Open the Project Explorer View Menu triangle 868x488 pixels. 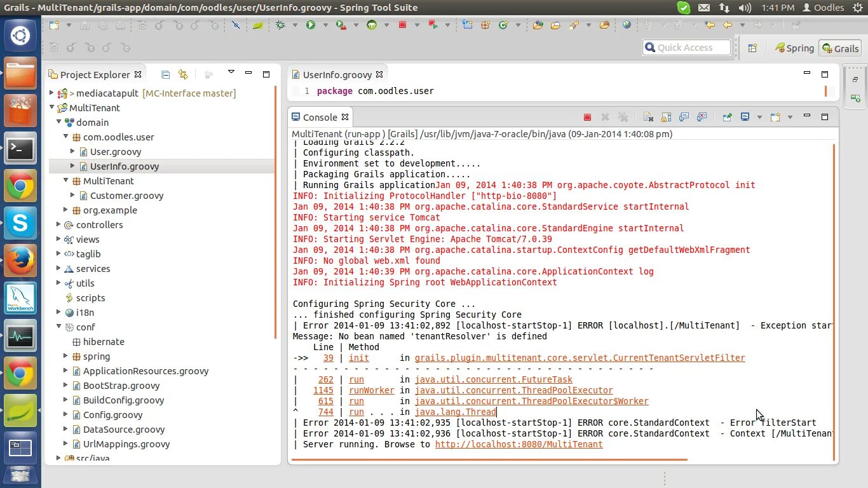click(x=231, y=72)
